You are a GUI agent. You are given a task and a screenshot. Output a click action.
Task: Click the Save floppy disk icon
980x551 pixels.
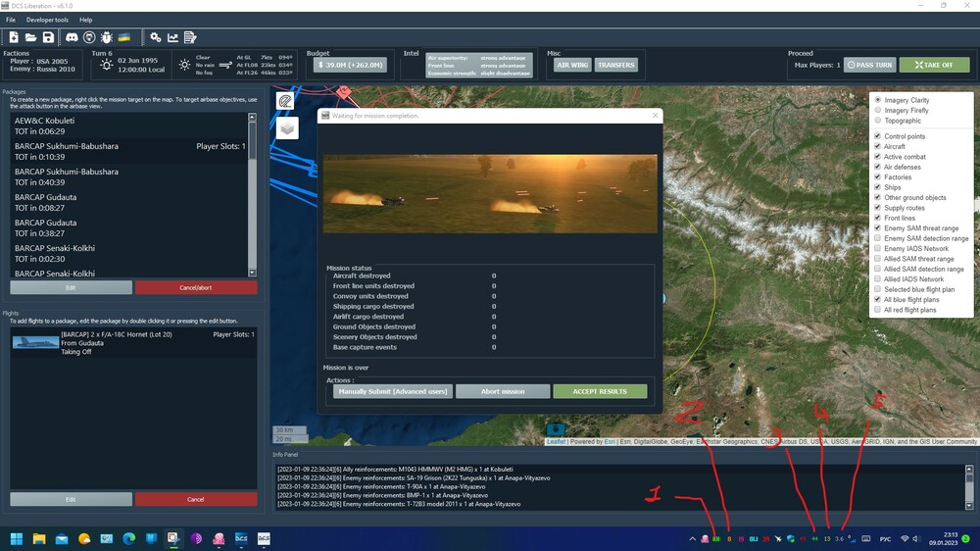click(47, 37)
